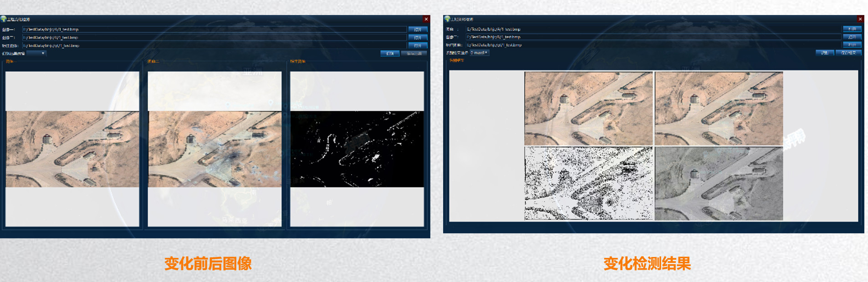The image size is (868, 282).
Task: Expand the model selection dropdown in left window
Action: click(x=36, y=53)
